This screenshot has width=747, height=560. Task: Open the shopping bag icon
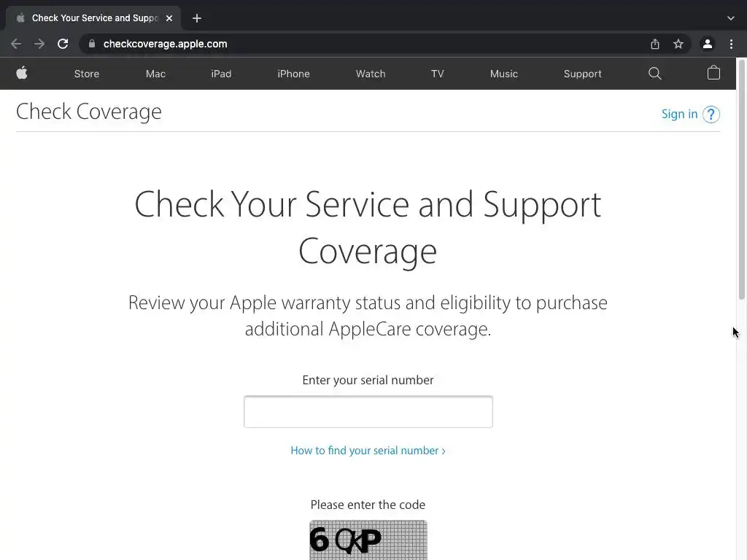pos(713,73)
